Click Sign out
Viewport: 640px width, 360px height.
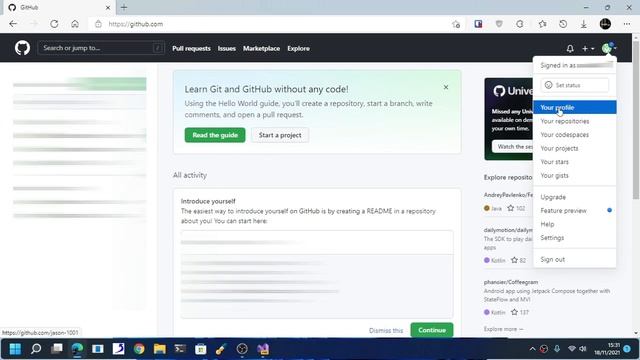click(574, 259)
